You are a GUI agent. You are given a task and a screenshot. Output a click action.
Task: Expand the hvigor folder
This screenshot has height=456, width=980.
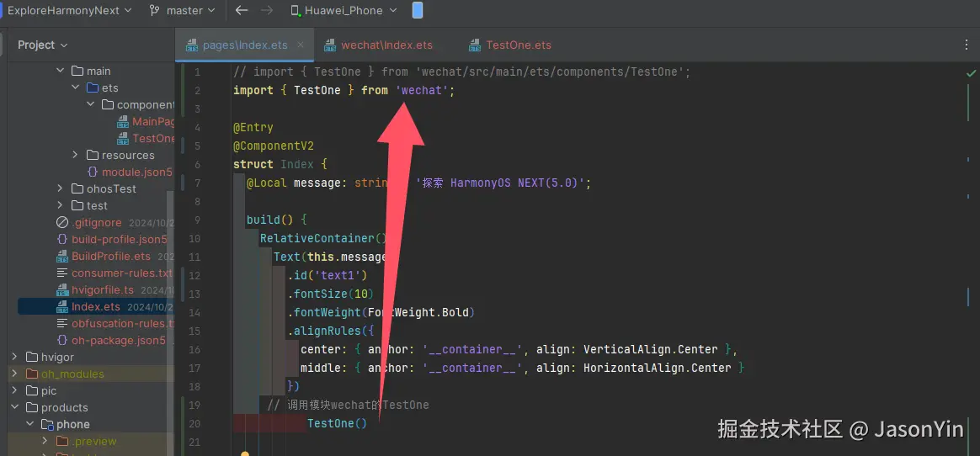(14, 358)
